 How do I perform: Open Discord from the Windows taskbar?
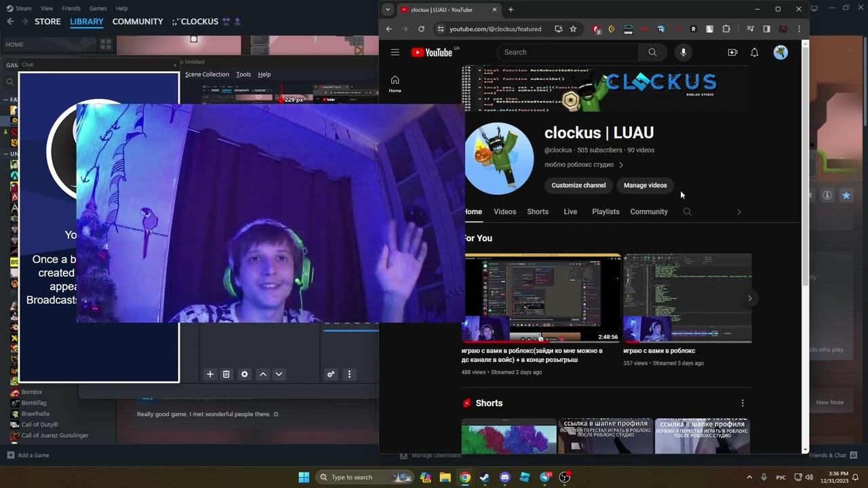(x=505, y=477)
